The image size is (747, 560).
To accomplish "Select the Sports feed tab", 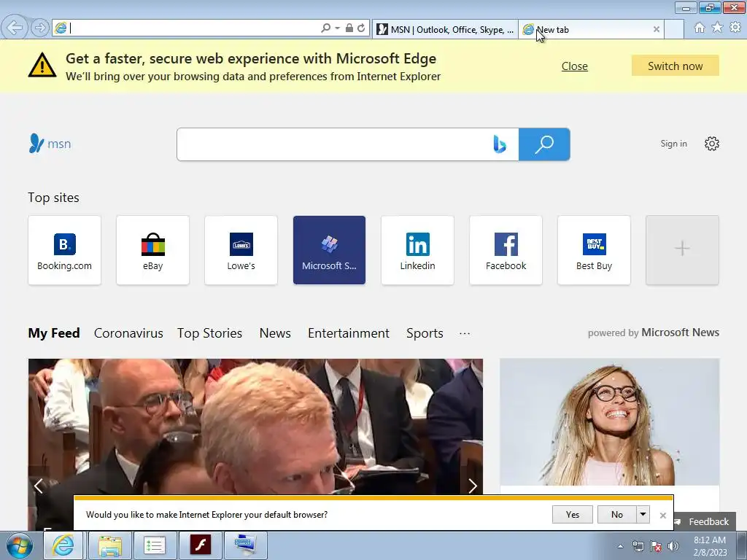I will [x=425, y=332].
